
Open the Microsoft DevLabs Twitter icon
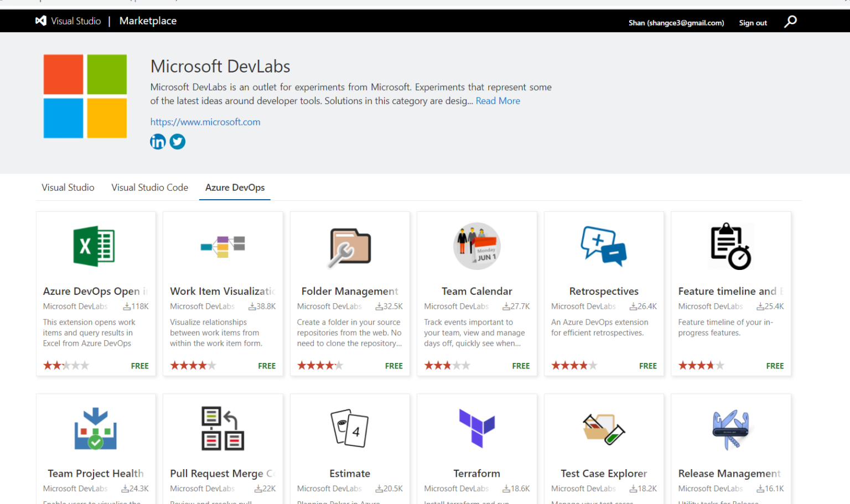tap(178, 142)
